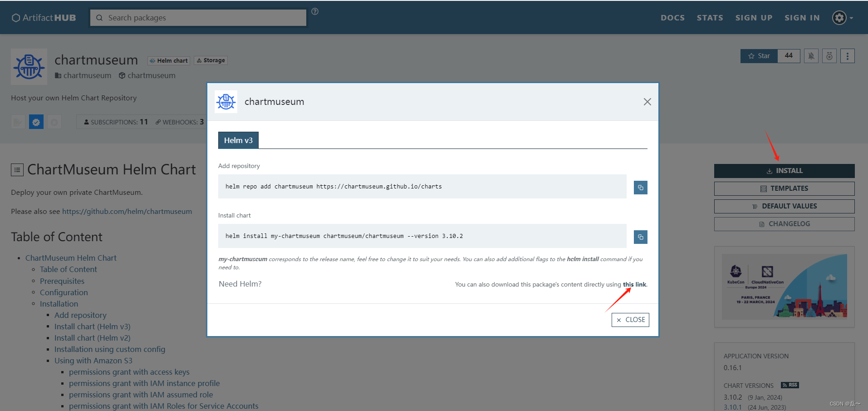Jump to IAM Roles for Service Accounts entry
This screenshot has width=868, height=411.
164,406
